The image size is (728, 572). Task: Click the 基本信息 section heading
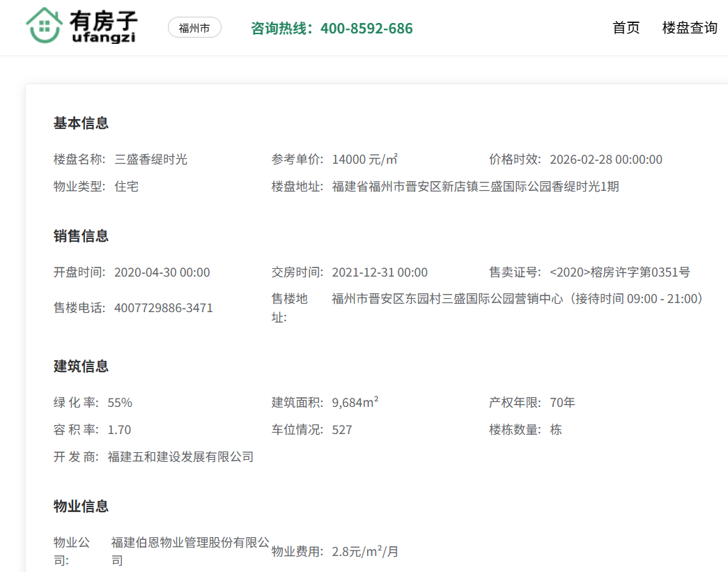(82, 123)
